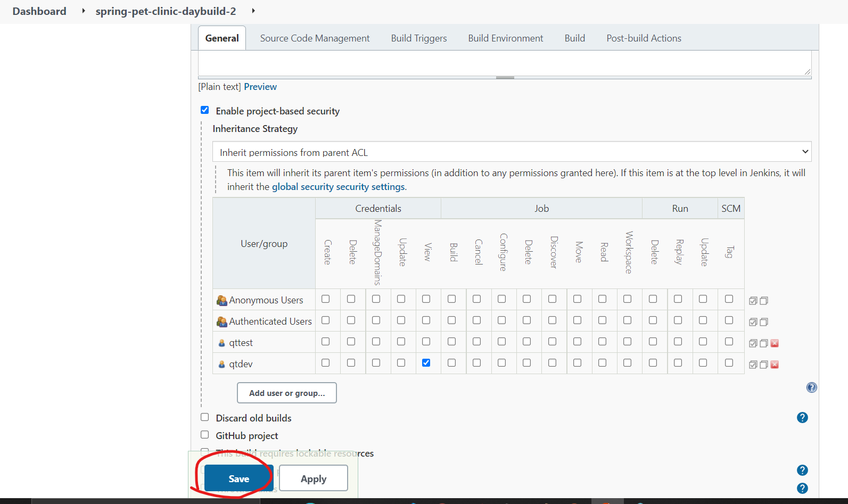Grab the description box resize handle
Viewport: 848px width, 504px height.
click(x=505, y=78)
